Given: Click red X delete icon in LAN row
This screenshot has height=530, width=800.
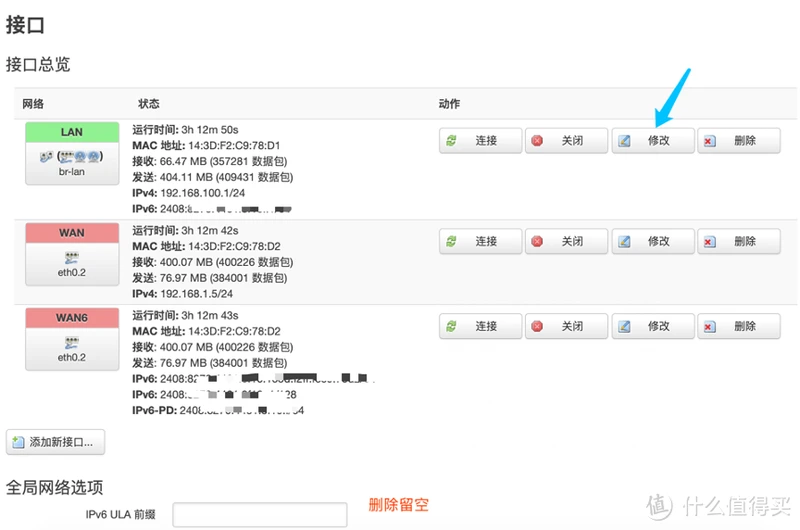Looking at the screenshot, I should (710, 141).
